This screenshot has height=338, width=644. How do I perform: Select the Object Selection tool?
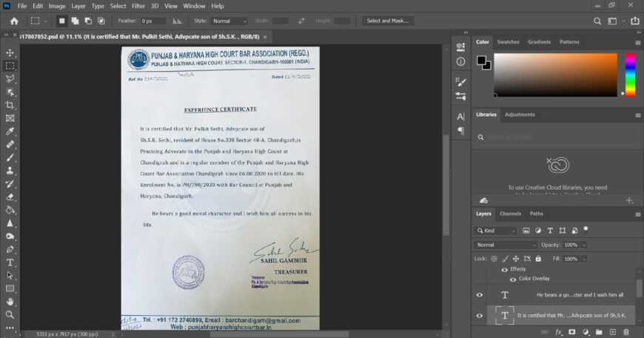point(10,92)
